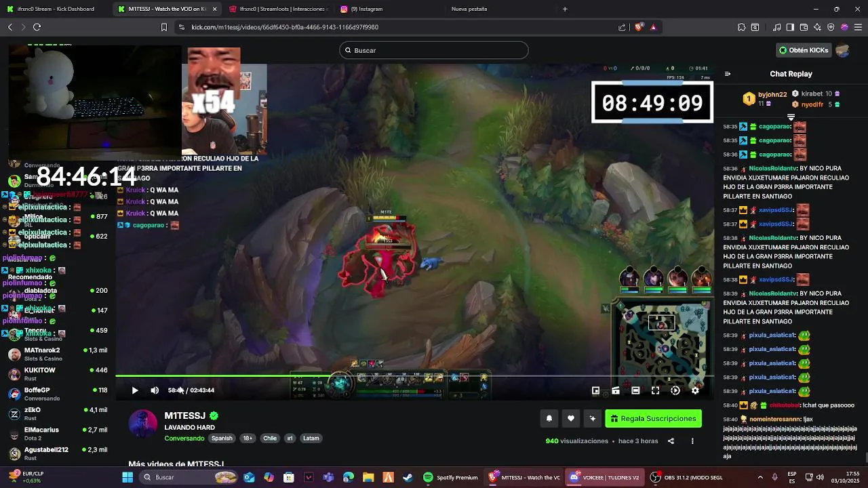
Task: Select the Spanish language tag
Action: [x=222, y=439]
